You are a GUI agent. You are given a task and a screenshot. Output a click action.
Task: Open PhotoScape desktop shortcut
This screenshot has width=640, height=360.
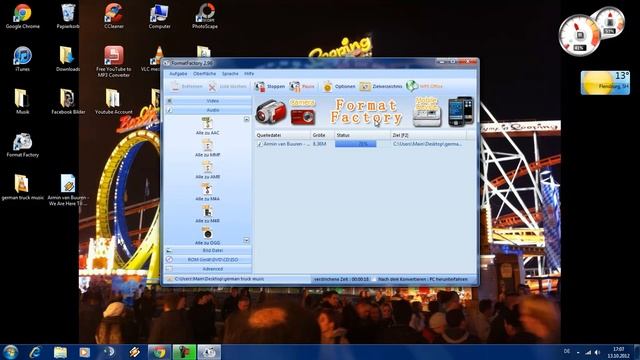[205, 16]
